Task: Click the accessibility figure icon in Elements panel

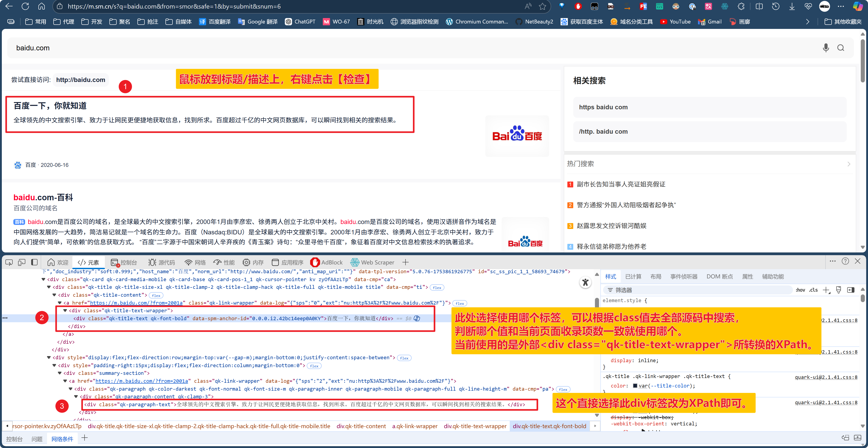Action: [586, 282]
